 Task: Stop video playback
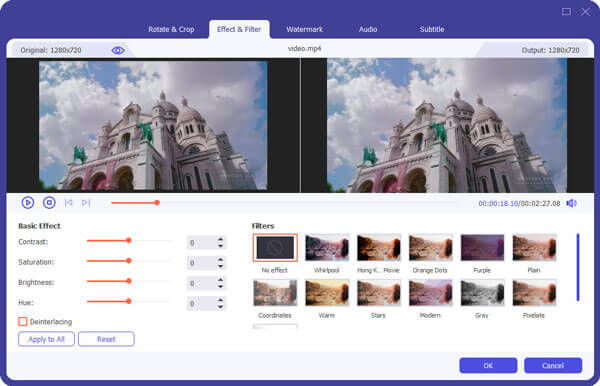pos(49,202)
